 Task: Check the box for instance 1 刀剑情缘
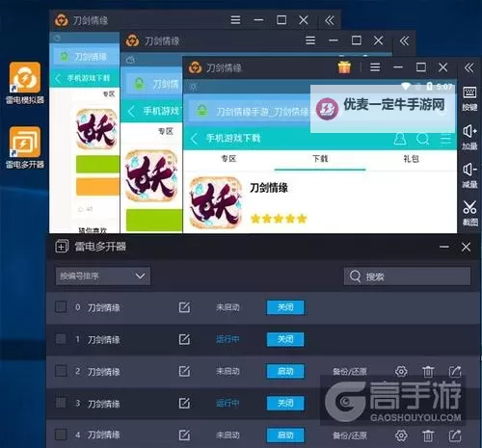pos(61,339)
